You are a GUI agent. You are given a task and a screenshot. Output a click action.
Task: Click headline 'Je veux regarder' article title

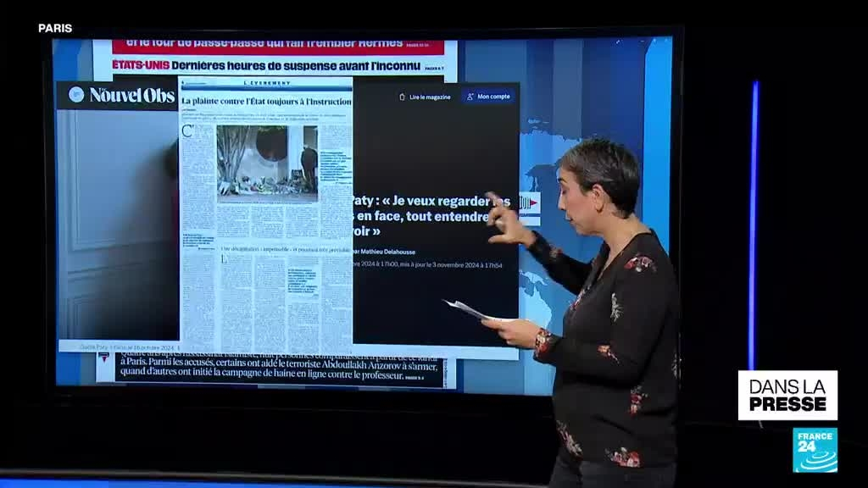point(431,216)
